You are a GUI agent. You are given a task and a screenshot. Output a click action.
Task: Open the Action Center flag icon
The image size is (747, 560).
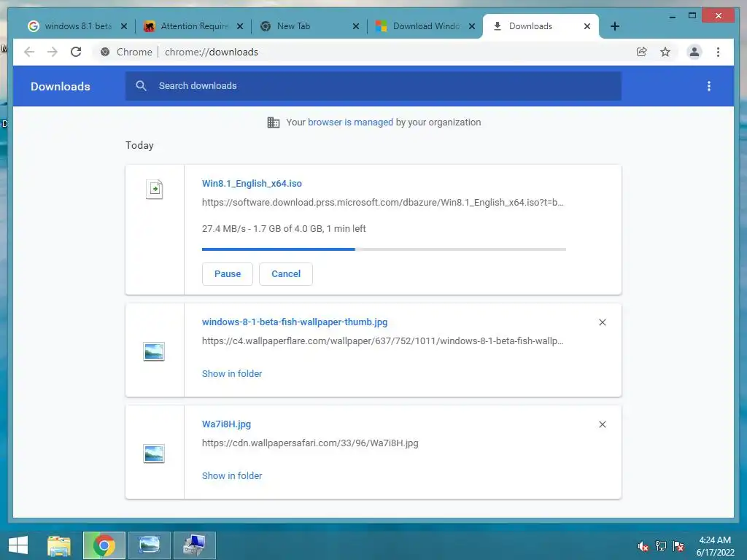[x=678, y=546]
